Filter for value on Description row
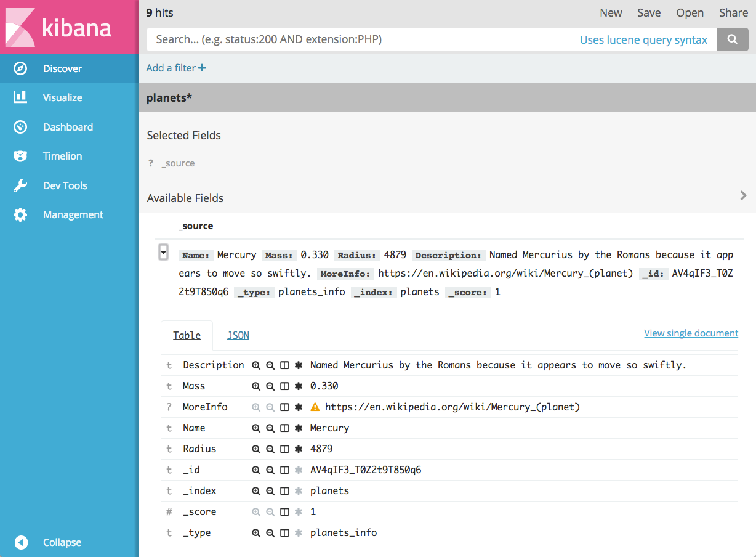 coord(256,365)
